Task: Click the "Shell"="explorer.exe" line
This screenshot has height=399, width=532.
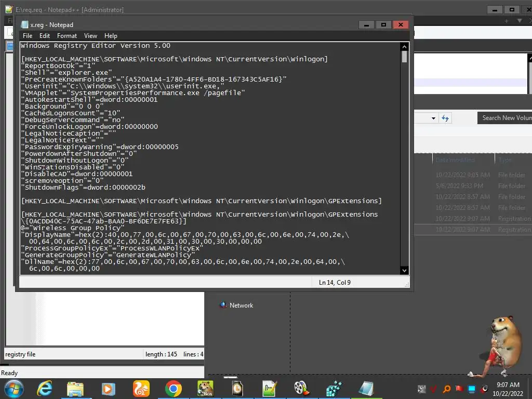Action: point(66,73)
